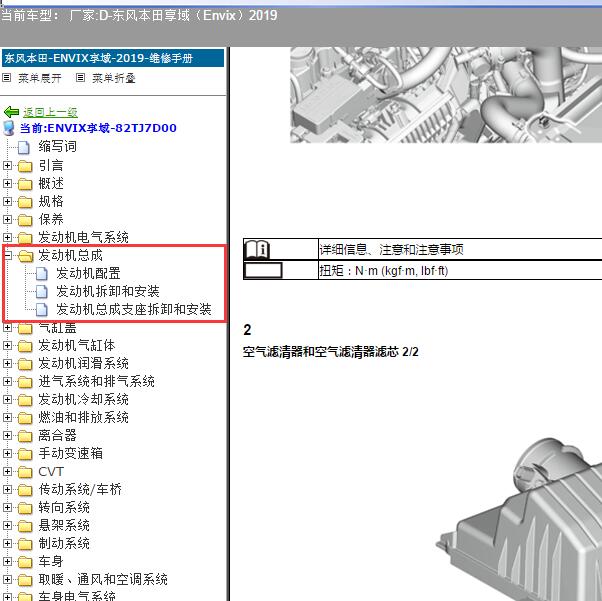Click the 发动机拆卸和安装 page icon

tap(41, 292)
